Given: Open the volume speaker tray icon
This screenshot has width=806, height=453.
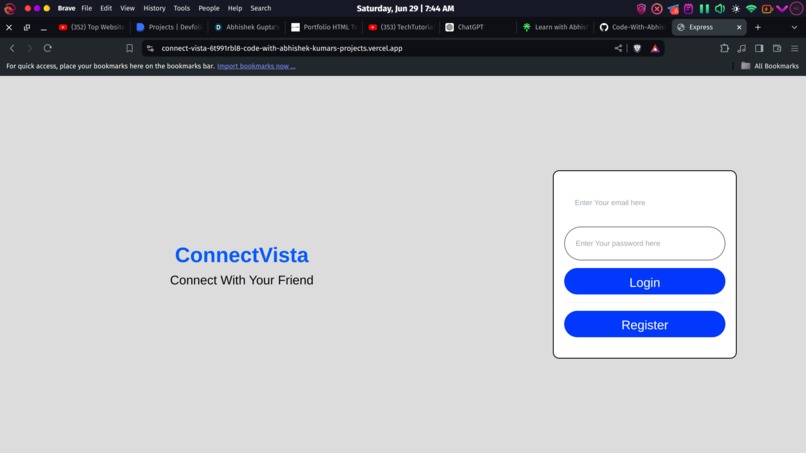Looking at the screenshot, I should [x=720, y=8].
